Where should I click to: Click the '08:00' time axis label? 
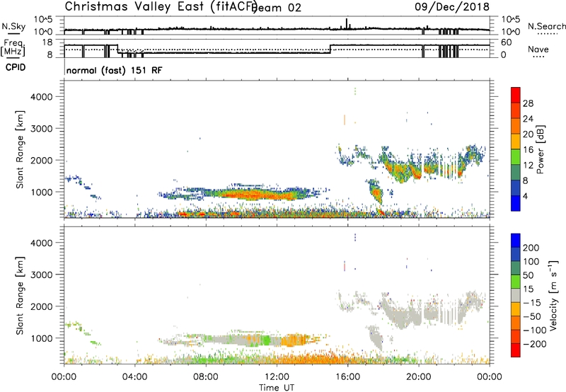pos(206,377)
